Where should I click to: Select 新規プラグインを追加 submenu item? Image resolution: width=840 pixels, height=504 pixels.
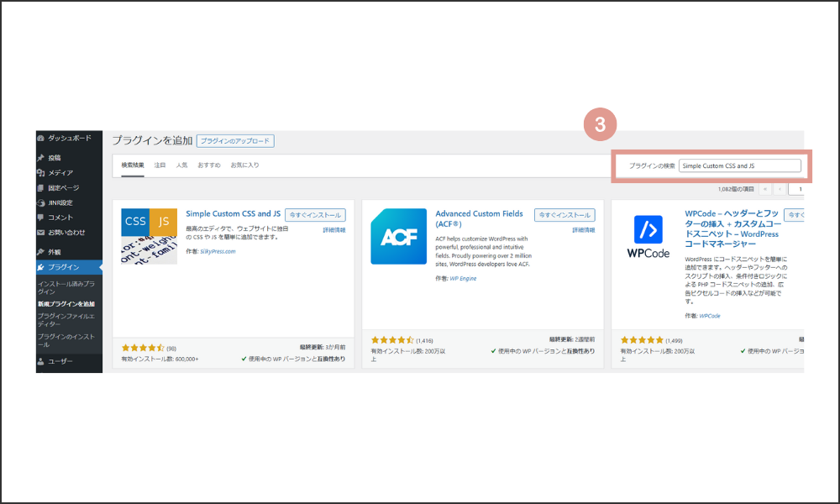(66, 304)
